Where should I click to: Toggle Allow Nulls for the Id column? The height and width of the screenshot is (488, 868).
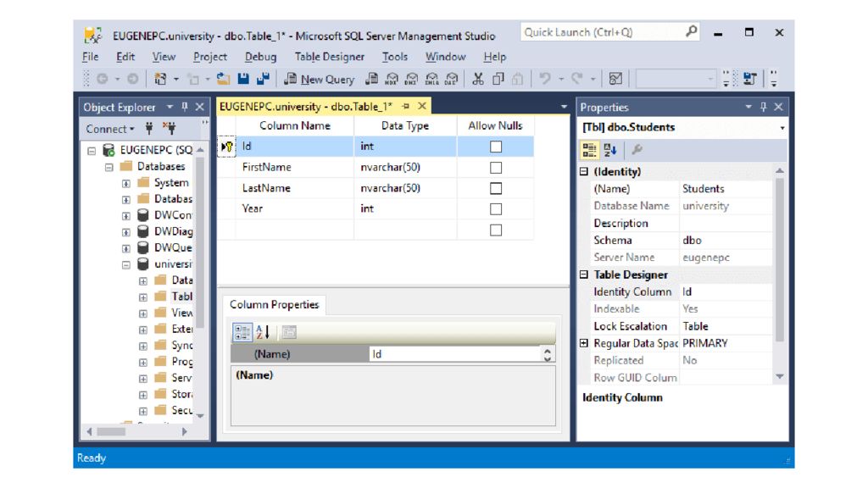496,147
